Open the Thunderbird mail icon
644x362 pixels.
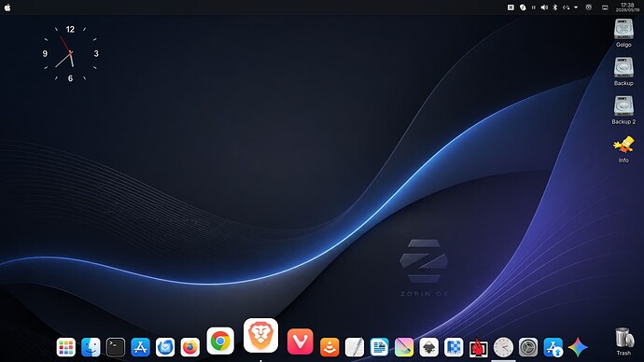point(165,347)
